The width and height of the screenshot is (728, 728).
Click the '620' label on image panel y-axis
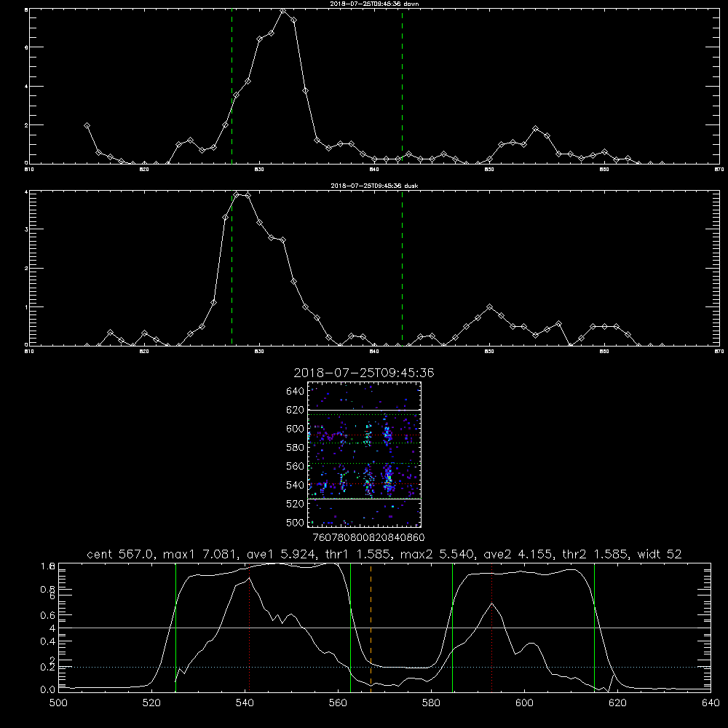point(296,410)
